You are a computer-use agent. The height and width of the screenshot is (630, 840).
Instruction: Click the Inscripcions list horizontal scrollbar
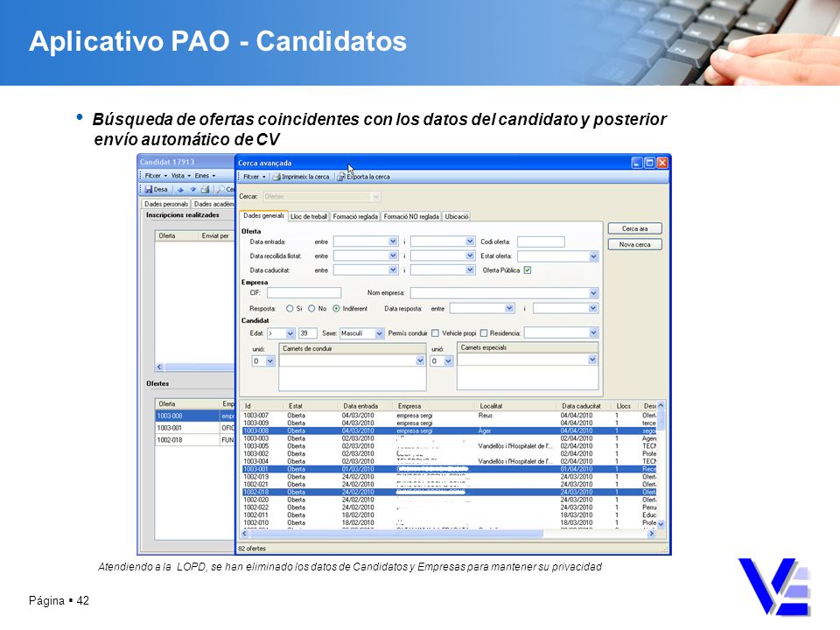195,367
